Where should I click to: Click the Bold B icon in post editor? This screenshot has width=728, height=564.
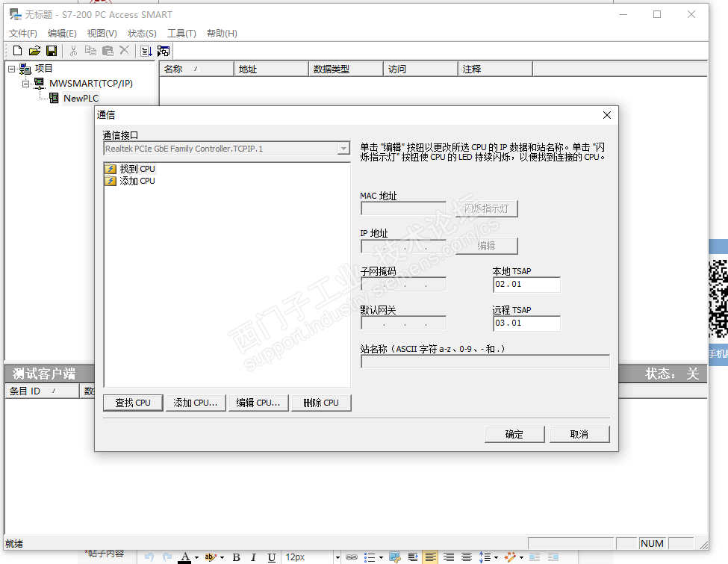pos(237,557)
